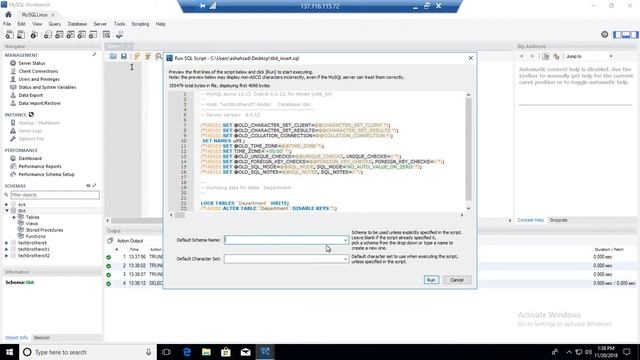Click the open file icon in query editor
The width and height of the screenshot is (640, 360).
pyautogui.click(x=113, y=56)
